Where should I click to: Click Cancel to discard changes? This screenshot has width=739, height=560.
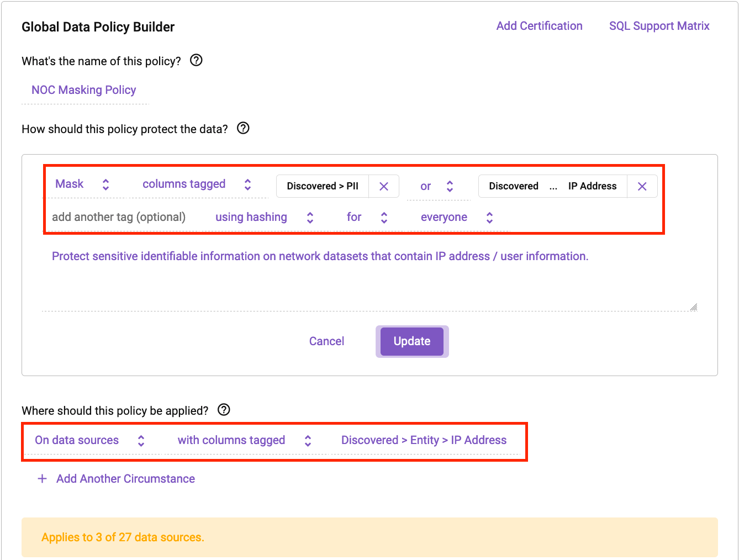pos(326,341)
